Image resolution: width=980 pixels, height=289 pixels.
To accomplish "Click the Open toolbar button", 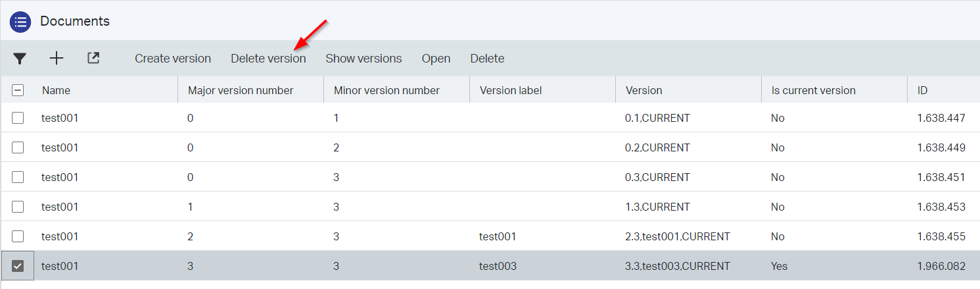I will [436, 59].
